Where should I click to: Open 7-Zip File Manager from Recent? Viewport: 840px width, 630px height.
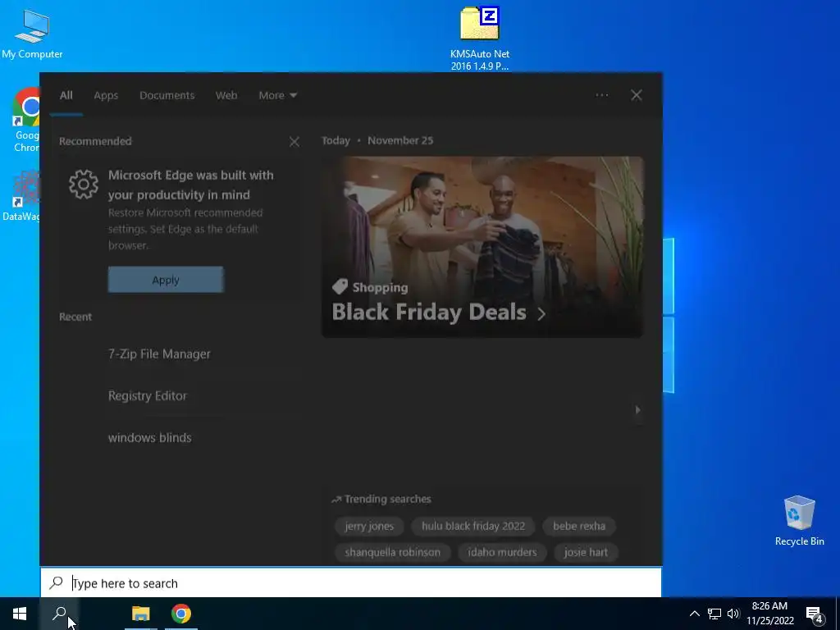[159, 354]
